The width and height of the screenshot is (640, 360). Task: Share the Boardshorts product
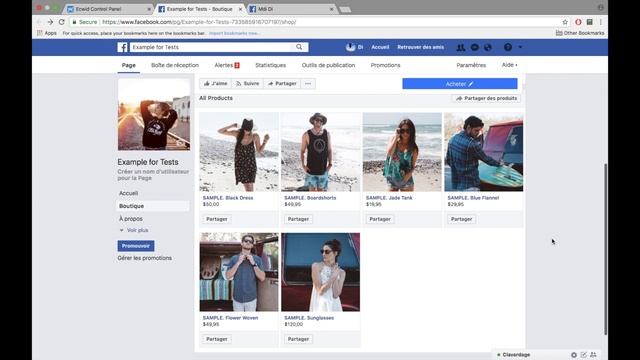coord(298,219)
